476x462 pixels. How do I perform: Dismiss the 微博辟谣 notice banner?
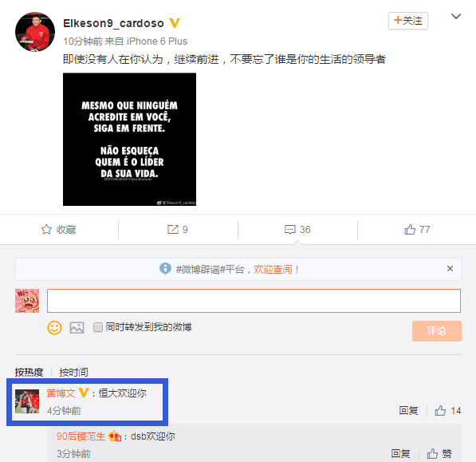[x=450, y=269]
